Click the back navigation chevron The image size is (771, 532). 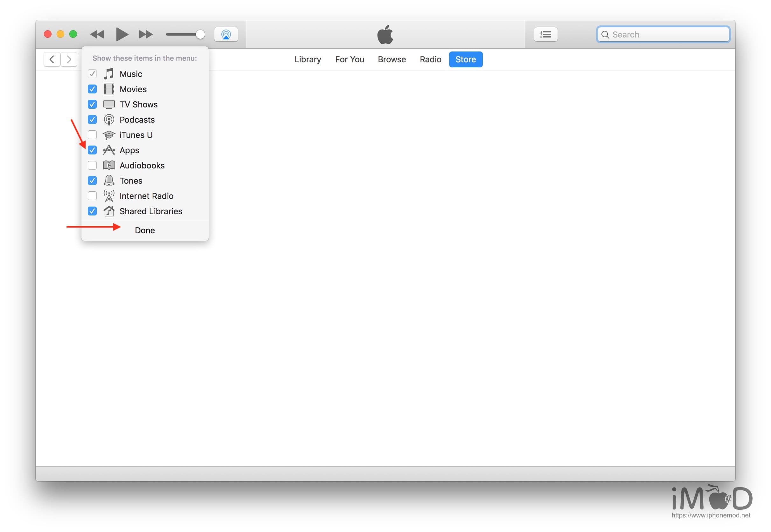click(x=52, y=59)
